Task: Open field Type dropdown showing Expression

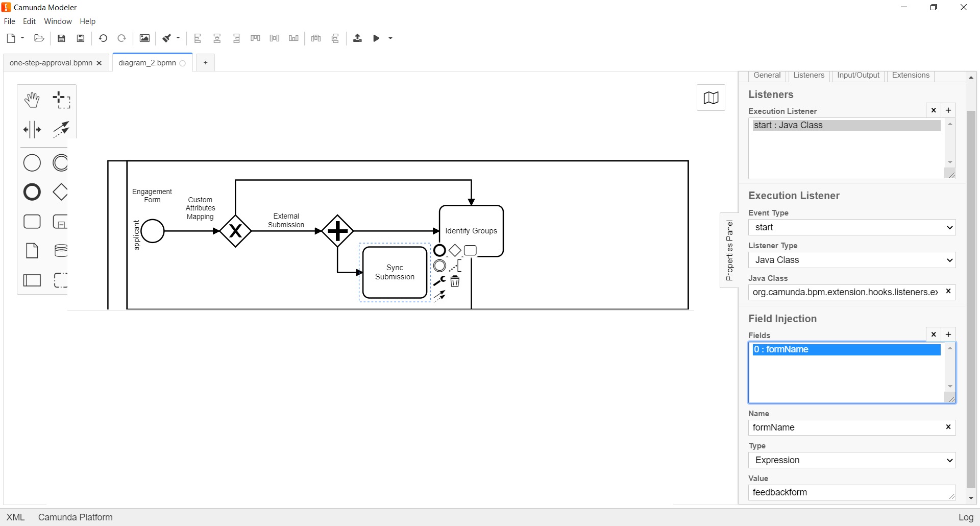Action: (852, 460)
